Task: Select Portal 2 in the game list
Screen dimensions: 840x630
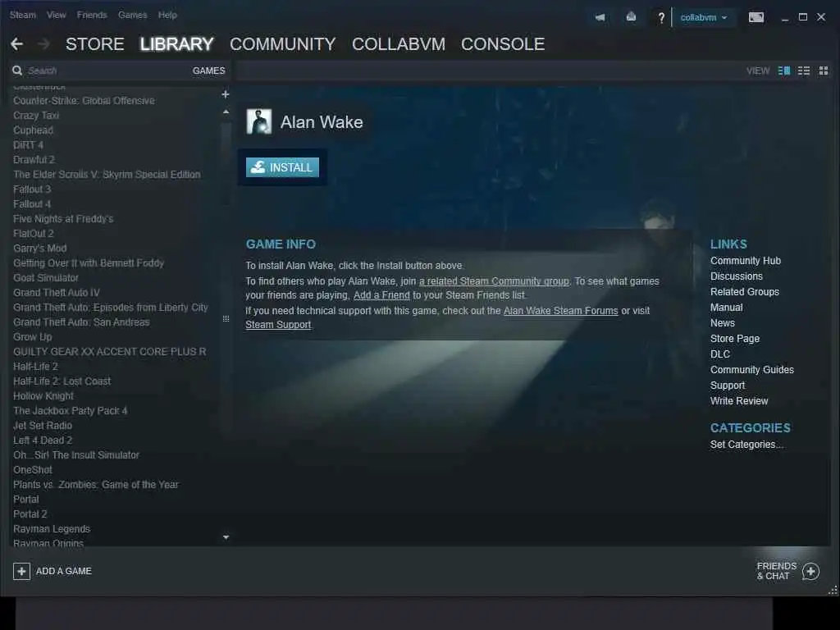Action: (x=30, y=514)
